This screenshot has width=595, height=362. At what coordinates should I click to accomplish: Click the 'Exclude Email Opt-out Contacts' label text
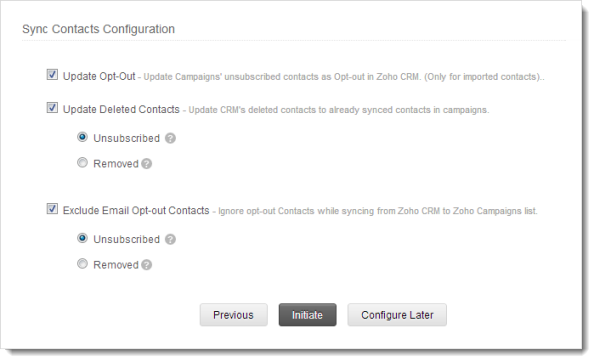[x=136, y=211]
